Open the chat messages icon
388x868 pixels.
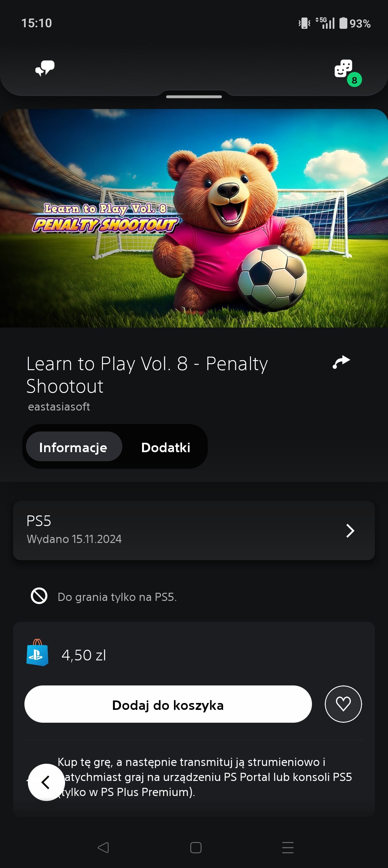click(x=45, y=68)
